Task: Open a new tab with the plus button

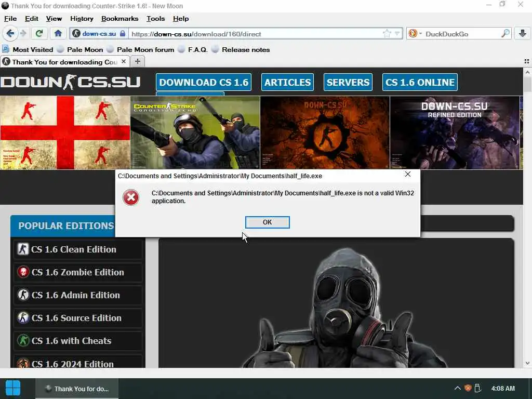Action: pos(137,61)
